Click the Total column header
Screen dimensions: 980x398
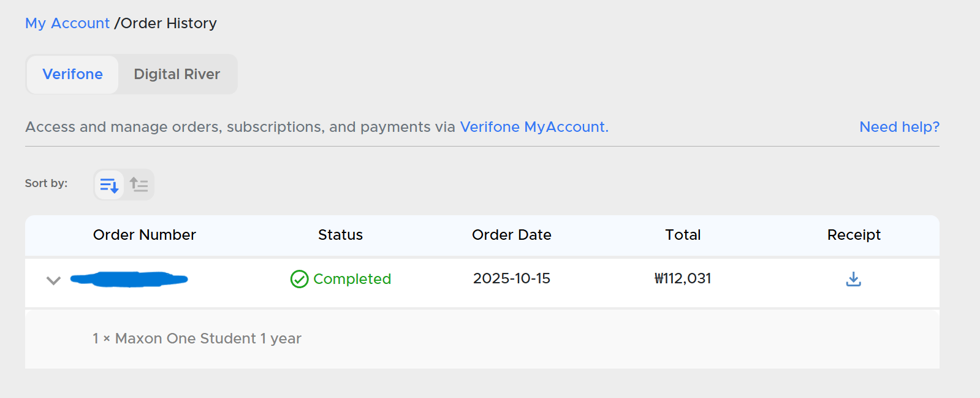click(x=683, y=235)
